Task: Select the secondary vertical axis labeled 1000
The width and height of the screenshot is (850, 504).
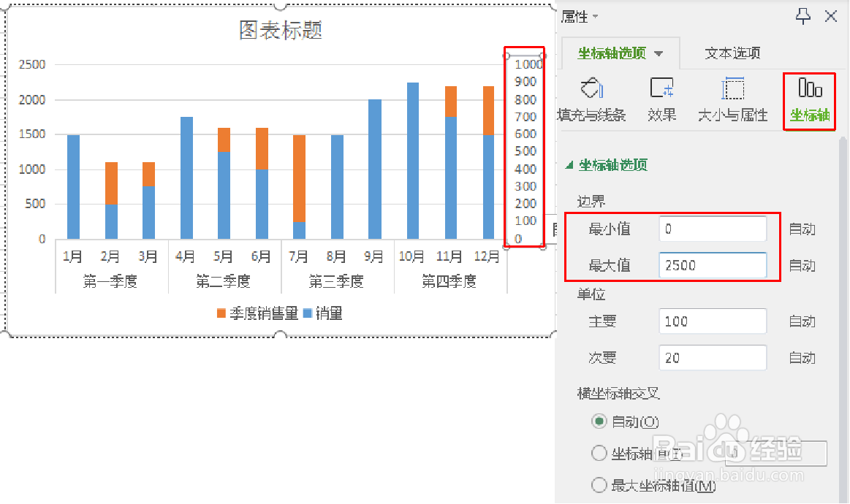Action: 527,64
